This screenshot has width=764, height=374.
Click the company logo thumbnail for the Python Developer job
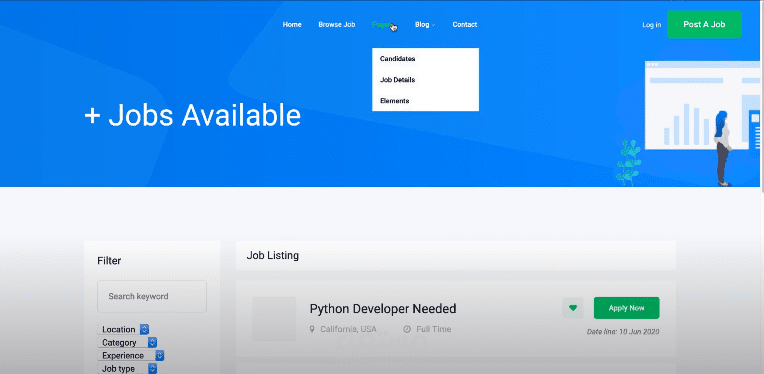pos(274,319)
